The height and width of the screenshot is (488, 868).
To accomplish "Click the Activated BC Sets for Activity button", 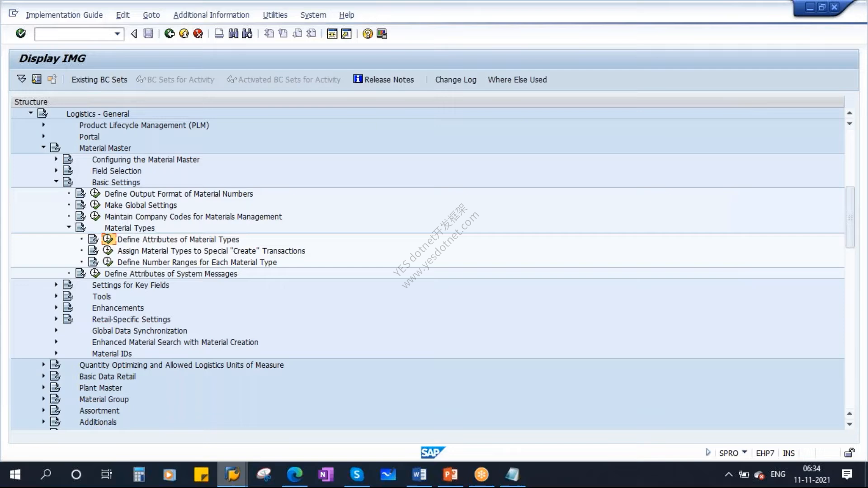I will click(283, 80).
